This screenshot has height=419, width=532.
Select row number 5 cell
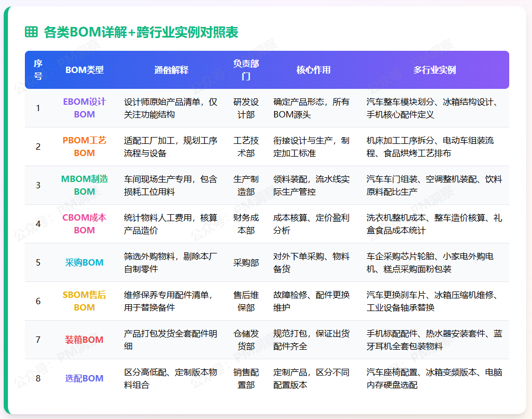(x=38, y=263)
